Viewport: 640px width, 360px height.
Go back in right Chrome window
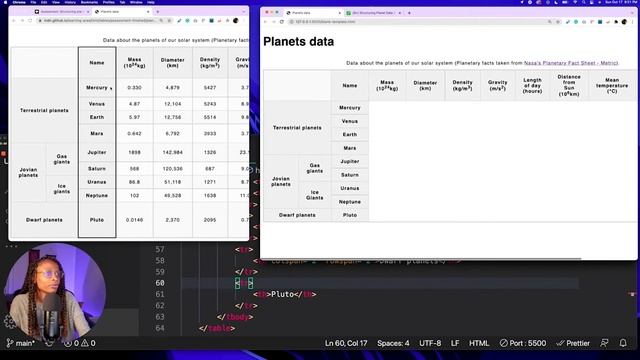pos(266,22)
